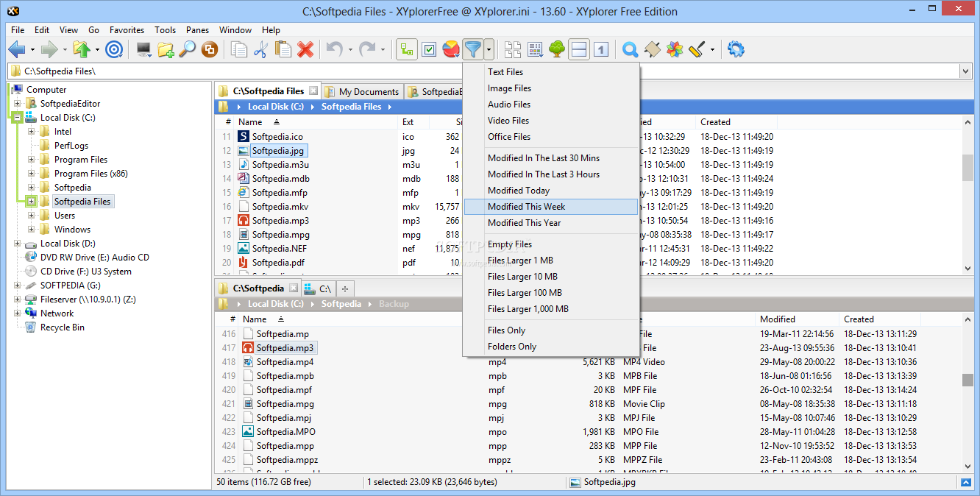Select Softpedia.mpg in lower list
Viewport: 980px width, 496px height.
tap(285, 404)
